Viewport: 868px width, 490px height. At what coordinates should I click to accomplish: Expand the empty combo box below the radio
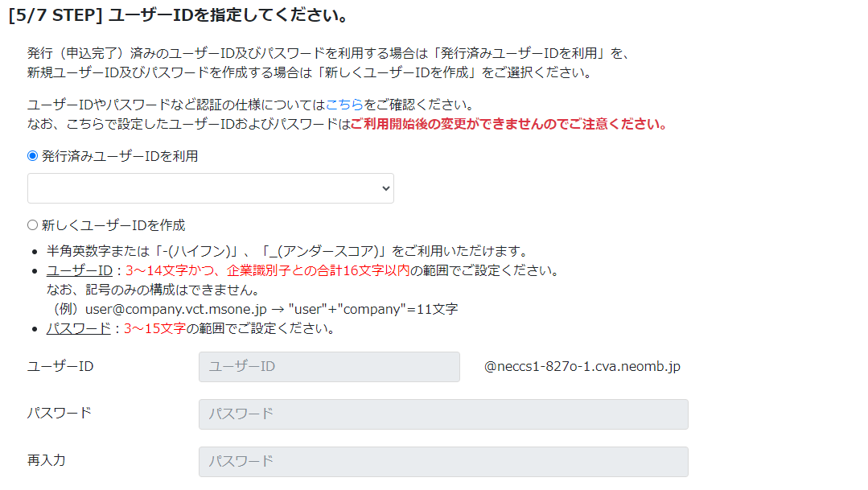point(209,187)
